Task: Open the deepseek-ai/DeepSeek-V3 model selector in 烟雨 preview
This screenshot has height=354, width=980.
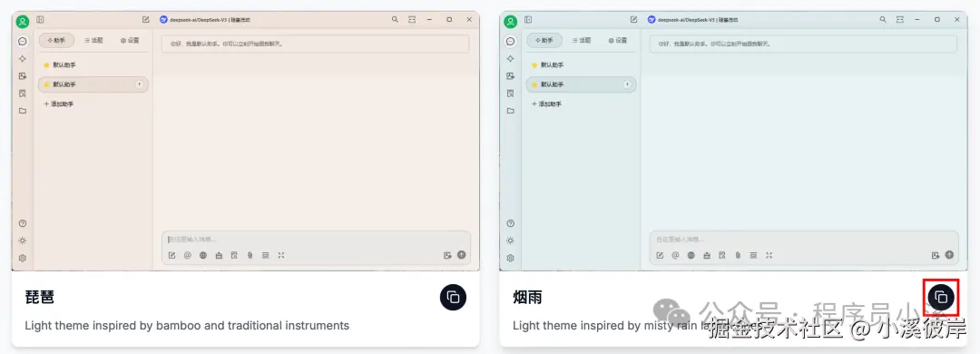Action: click(x=693, y=20)
